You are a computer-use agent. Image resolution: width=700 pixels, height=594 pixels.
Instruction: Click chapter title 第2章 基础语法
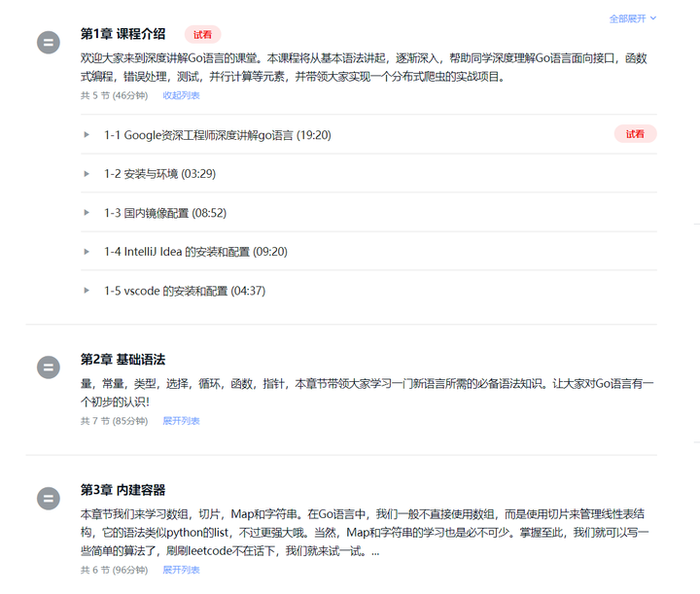pyautogui.click(x=122, y=360)
